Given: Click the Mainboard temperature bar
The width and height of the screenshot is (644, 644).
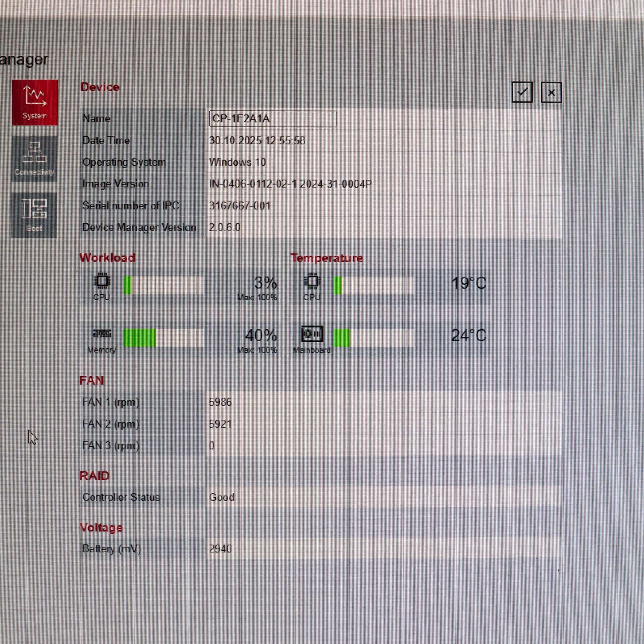Looking at the screenshot, I should (x=374, y=338).
